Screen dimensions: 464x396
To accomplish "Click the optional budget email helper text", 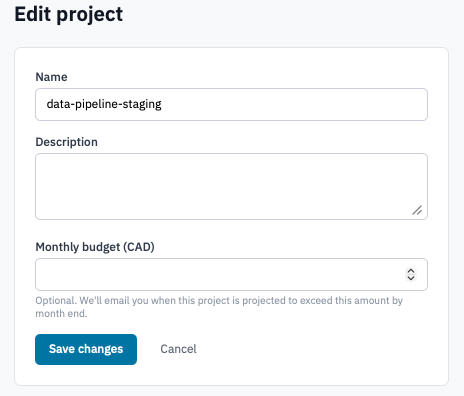I will [x=219, y=307].
